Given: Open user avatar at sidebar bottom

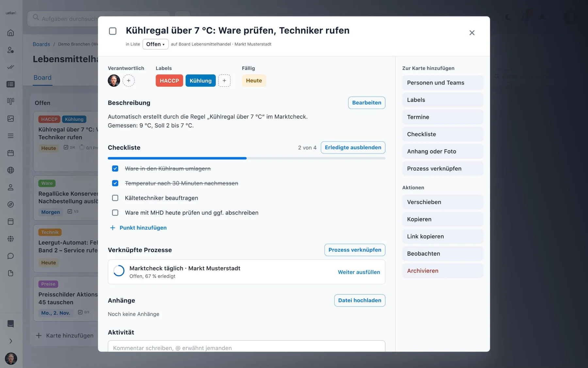Looking at the screenshot, I should (11, 359).
